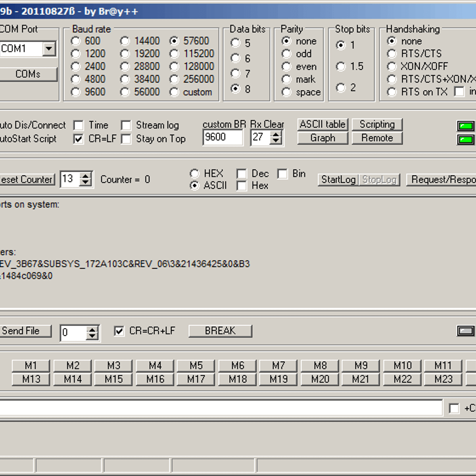The width and height of the screenshot is (476, 476).
Task: Click macro button M20
Action: 320,379
